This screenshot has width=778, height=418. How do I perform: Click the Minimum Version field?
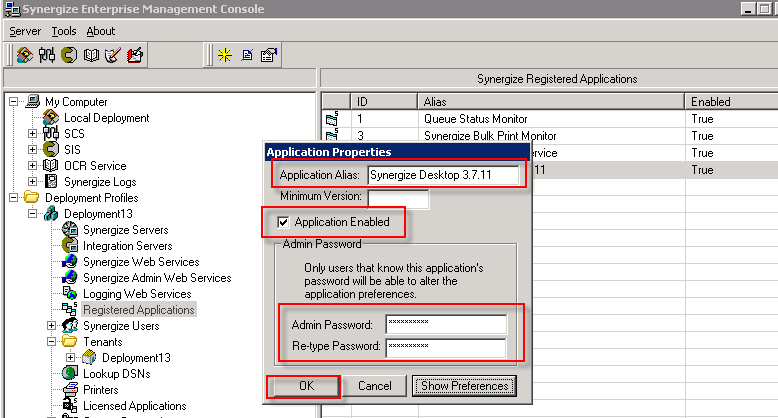tap(398, 198)
